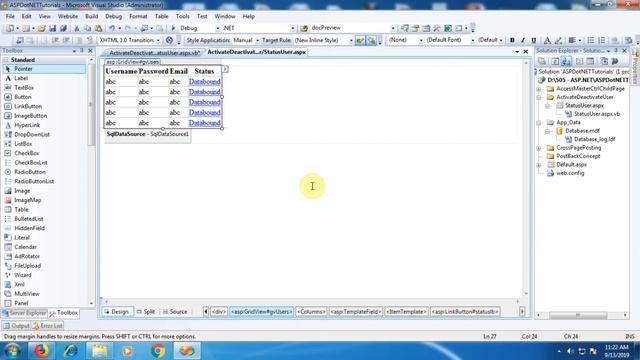This screenshot has width=640, height=360.
Task: Collapse the ActivateDeactivateUser folder
Action: pos(539,97)
